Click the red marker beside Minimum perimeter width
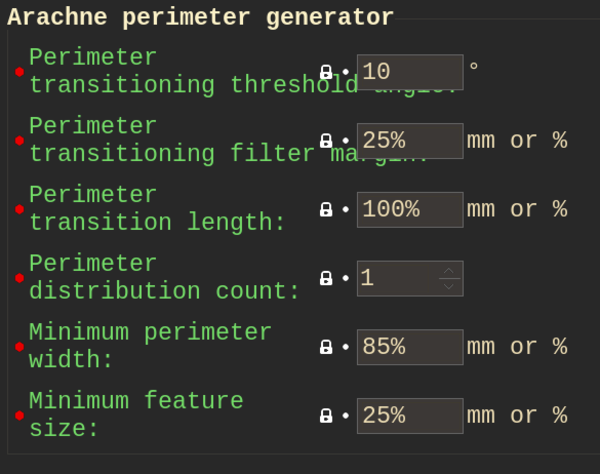600x474 pixels. click(x=20, y=347)
